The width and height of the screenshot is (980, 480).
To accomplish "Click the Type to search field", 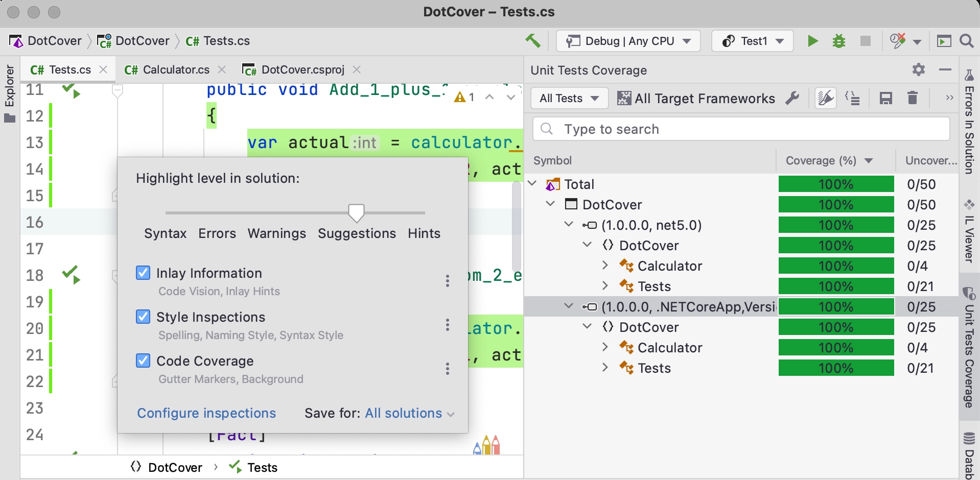I will click(741, 129).
